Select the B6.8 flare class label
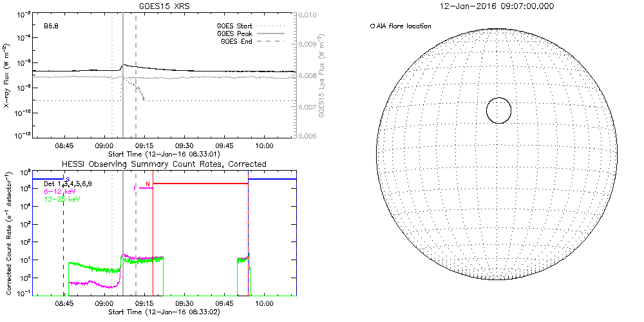 point(51,26)
